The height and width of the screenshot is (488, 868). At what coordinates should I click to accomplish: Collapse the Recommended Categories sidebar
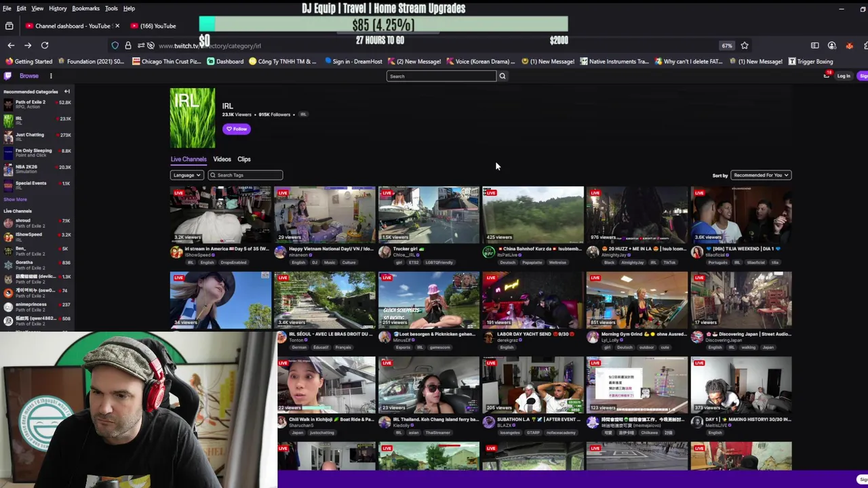67,91
